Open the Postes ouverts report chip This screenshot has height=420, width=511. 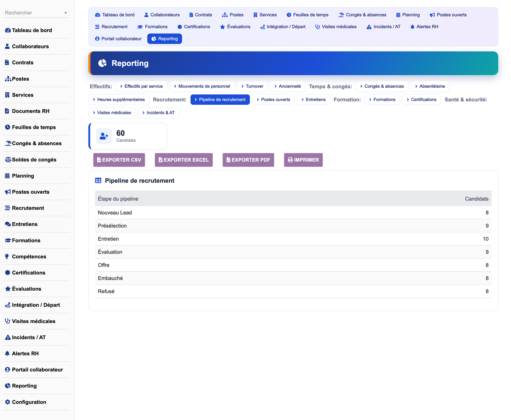click(273, 100)
